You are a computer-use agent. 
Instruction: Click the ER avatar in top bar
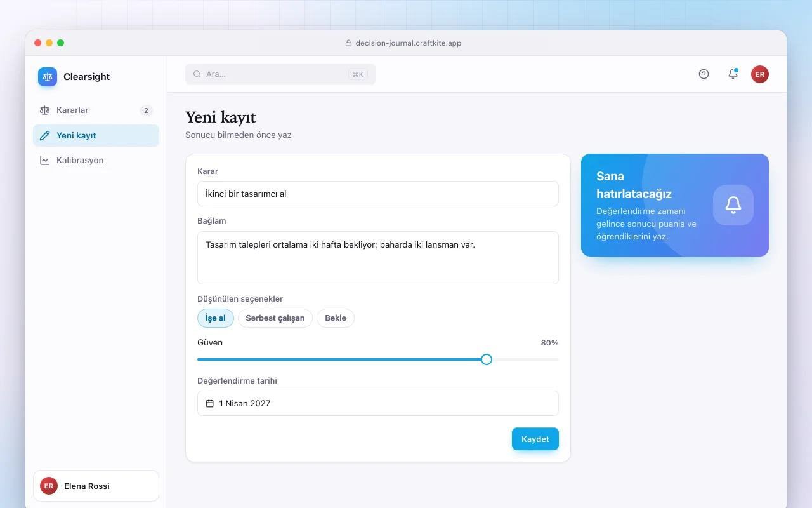[760, 74]
